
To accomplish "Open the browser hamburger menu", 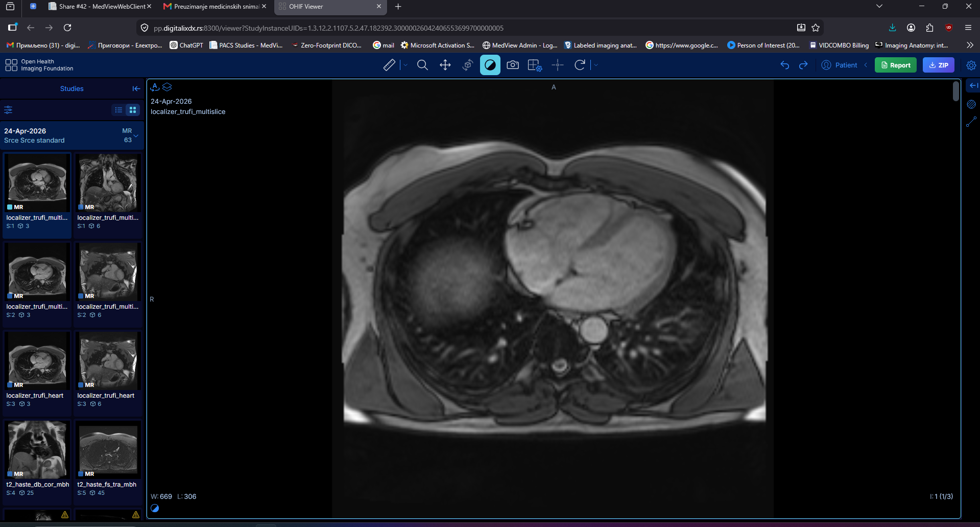I will point(968,28).
